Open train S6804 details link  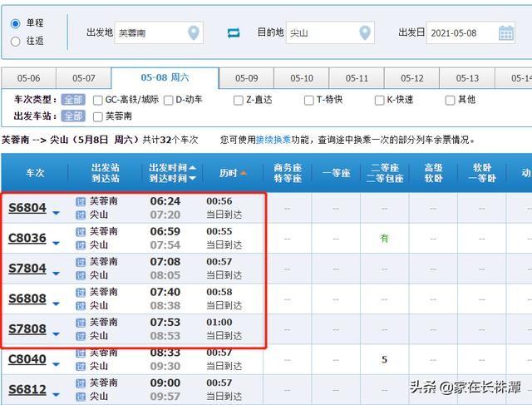[27, 208]
